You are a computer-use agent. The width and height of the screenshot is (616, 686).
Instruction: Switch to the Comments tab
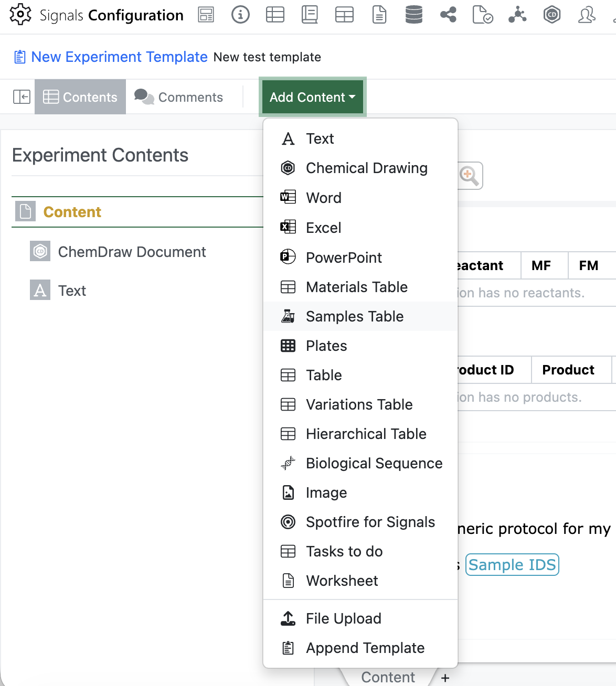click(x=179, y=97)
